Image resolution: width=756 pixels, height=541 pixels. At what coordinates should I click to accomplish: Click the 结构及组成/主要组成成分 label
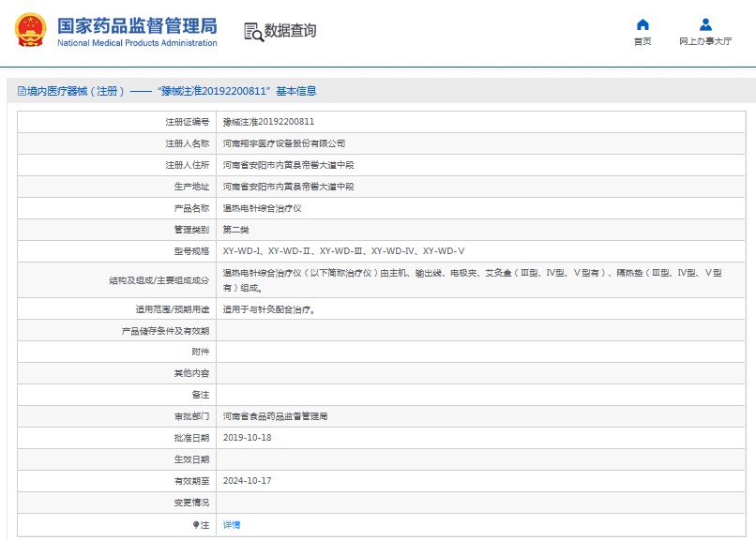pos(159,280)
